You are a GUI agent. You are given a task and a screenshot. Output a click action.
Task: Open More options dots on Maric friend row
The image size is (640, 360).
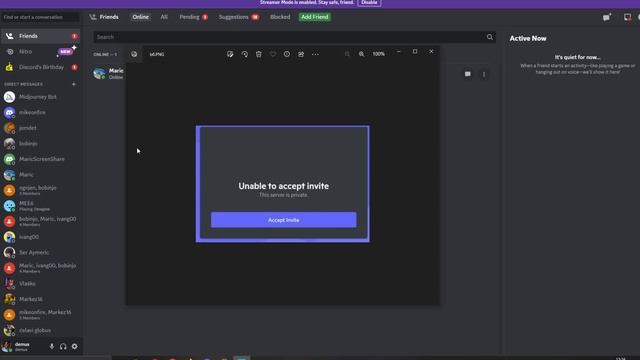point(484,74)
